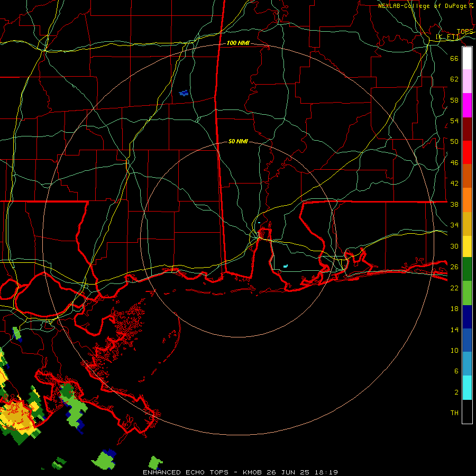This screenshot has width=476, height=476.
Task: Click the dark green 26 kft swatch
Action: point(467,269)
